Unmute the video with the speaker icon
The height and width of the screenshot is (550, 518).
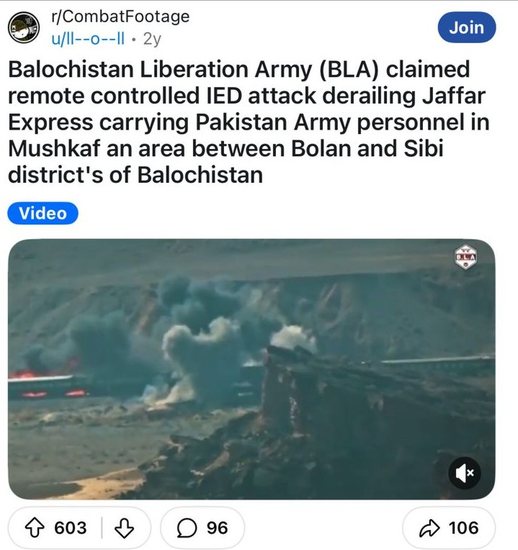[465, 473]
